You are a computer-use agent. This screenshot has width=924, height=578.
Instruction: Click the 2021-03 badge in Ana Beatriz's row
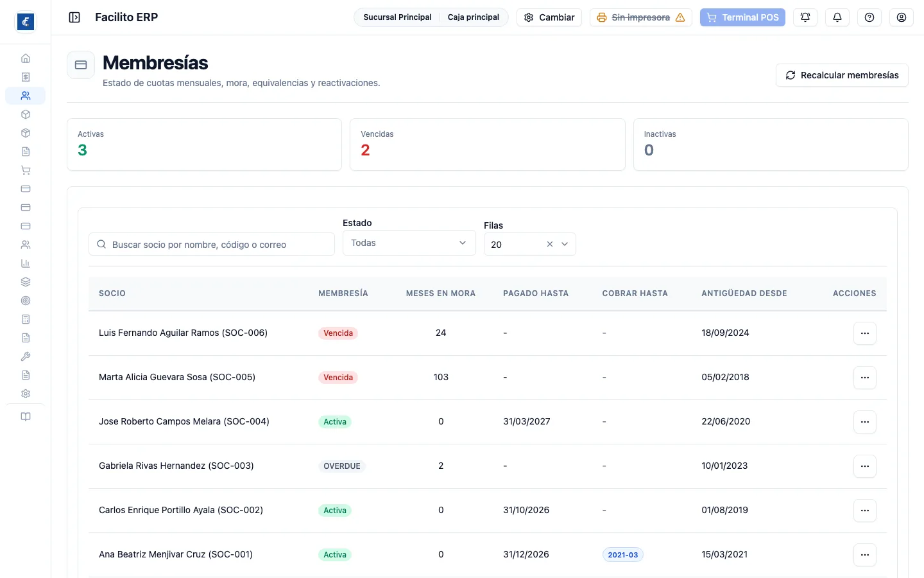[x=623, y=555]
